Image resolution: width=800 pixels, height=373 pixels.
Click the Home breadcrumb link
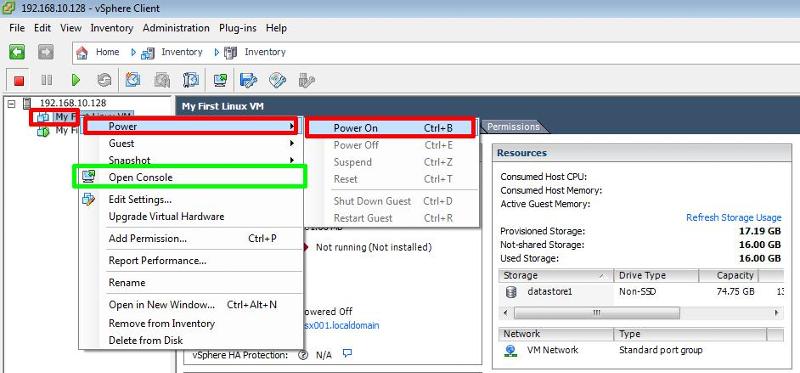click(x=108, y=52)
